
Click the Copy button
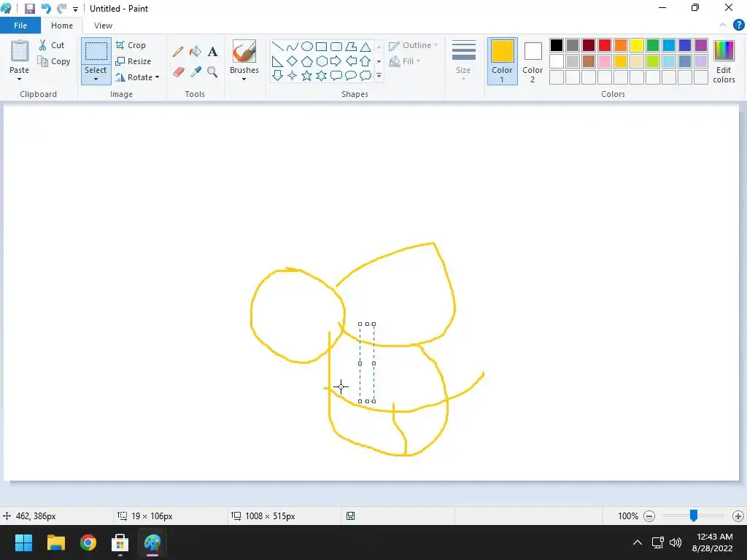click(54, 61)
